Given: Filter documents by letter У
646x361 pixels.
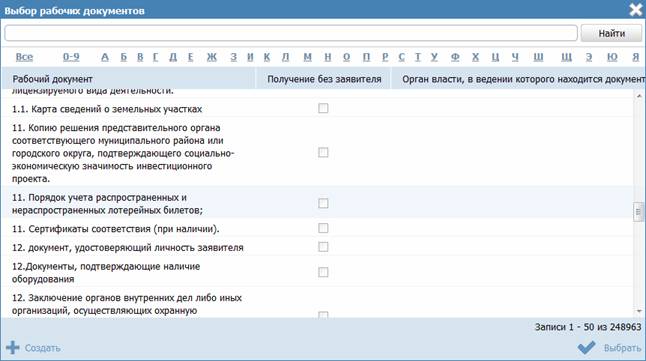Looking at the screenshot, I should tap(434, 57).
